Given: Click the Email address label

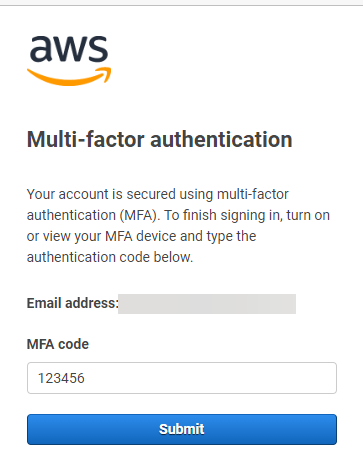Looking at the screenshot, I should coord(73,303).
